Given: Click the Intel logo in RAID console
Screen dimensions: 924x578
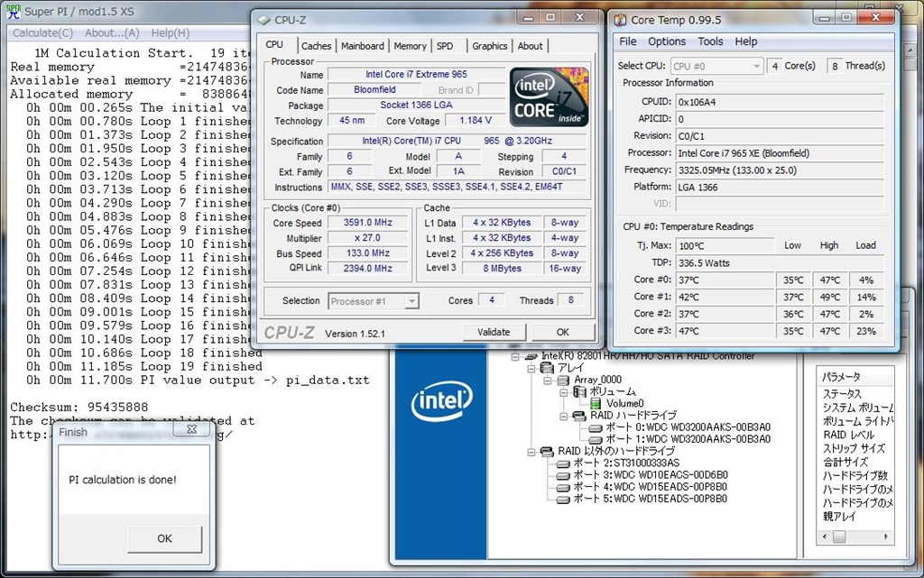Looking at the screenshot, I should (441, 402).
